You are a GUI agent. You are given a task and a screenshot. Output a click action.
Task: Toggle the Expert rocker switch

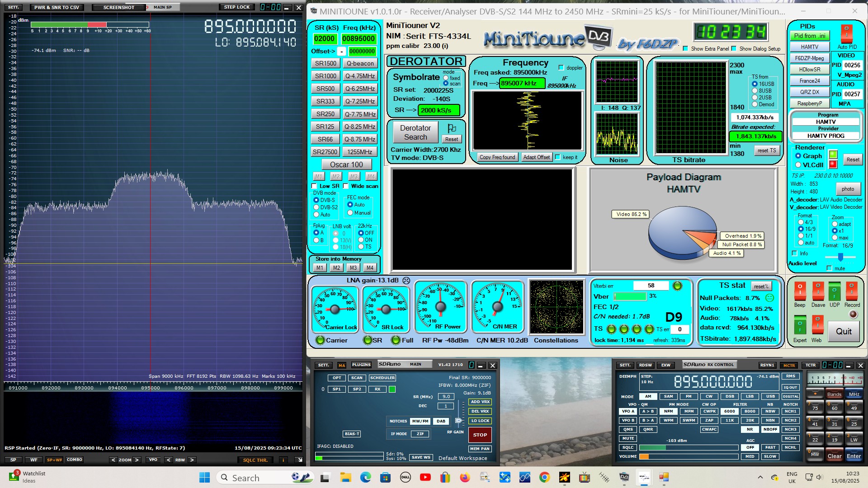click(800, 325)
